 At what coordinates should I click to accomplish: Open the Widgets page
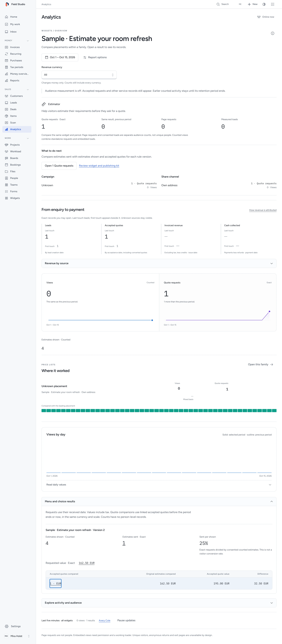tap(17, 198)
